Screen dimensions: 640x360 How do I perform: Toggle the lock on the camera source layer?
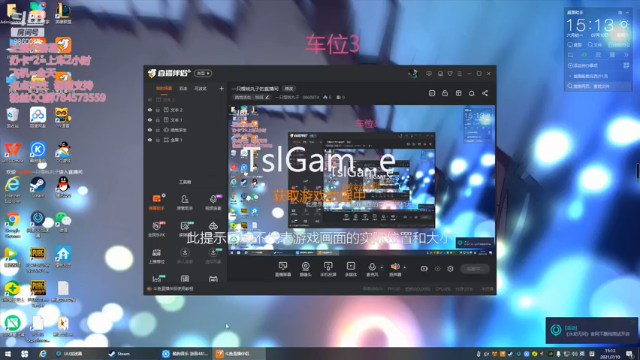(x=158, y=130)
